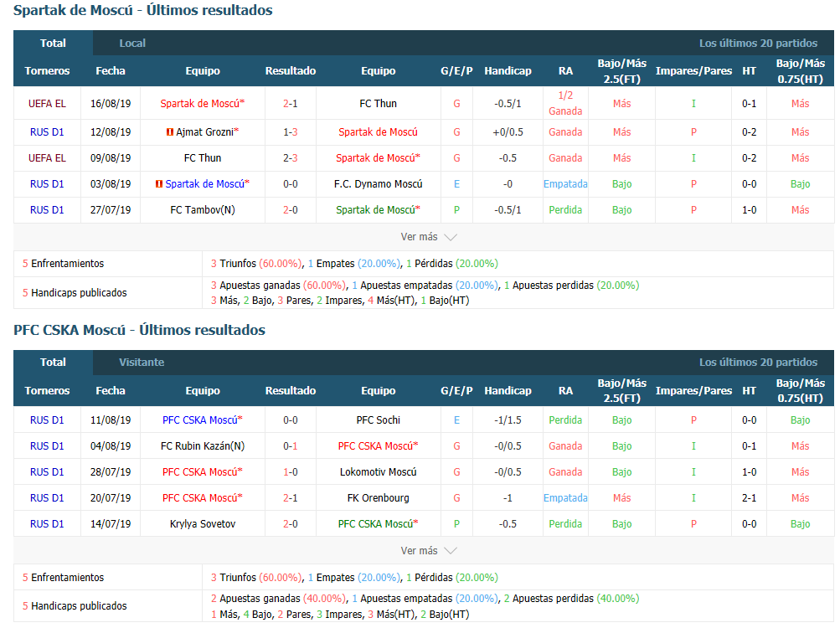Open UEFA EL tournament link dated 16/08/19

[47, 104]
